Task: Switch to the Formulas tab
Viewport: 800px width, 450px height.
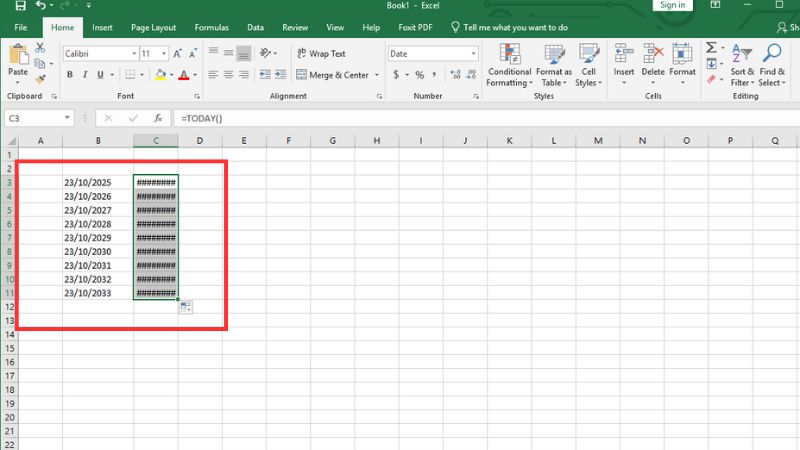Action: (209, 28)
